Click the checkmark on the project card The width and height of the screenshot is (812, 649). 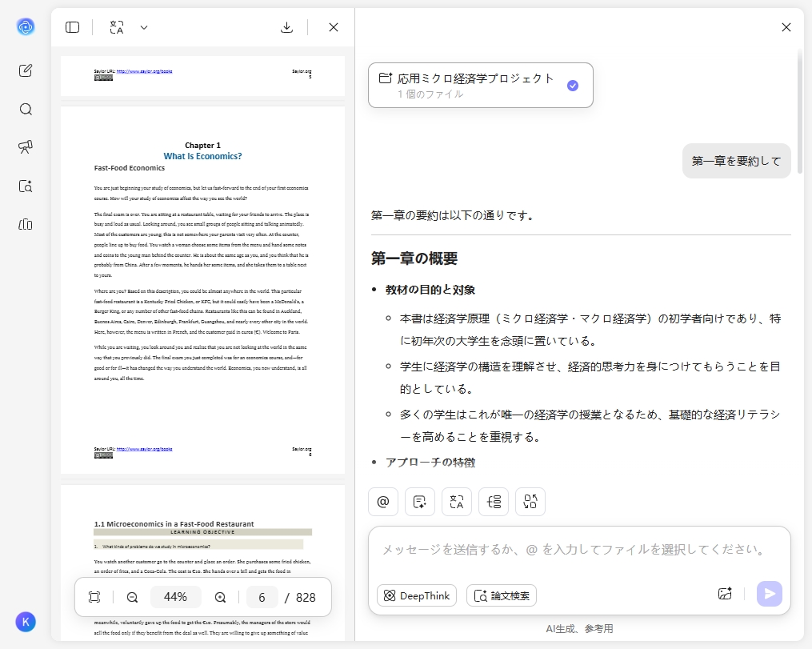click(573, 86)
